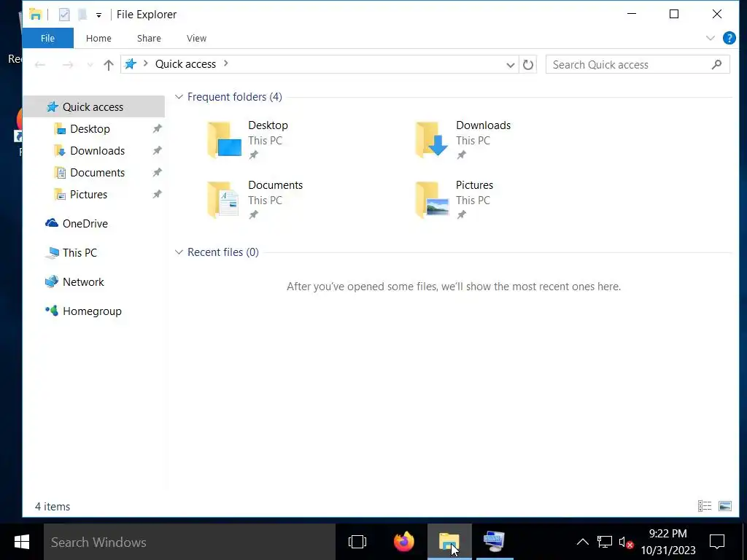Click the pin icon beside Downloads in sidebar
The image size is (747, 560).
(x=157, y=150)
